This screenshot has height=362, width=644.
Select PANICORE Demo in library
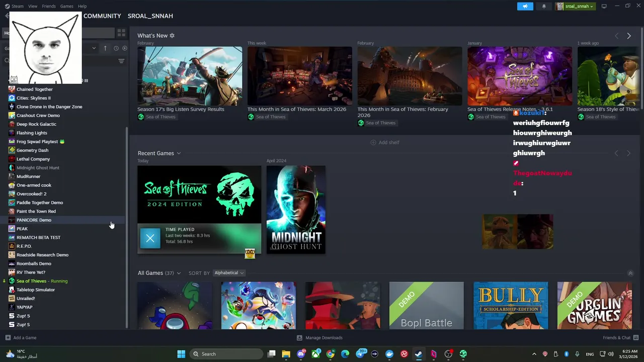[x=34, y=220]
